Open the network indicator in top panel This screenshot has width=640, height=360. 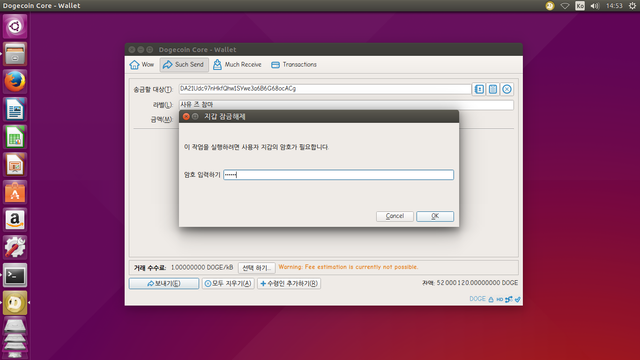tap(565, 6)
